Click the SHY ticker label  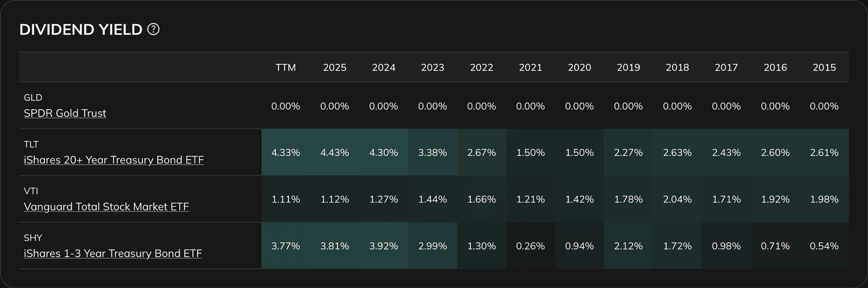pyautogui.click(x=32, y=237)
